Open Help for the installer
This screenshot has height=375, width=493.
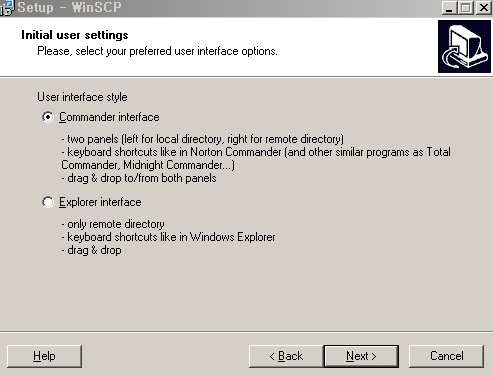click(44, 356)
